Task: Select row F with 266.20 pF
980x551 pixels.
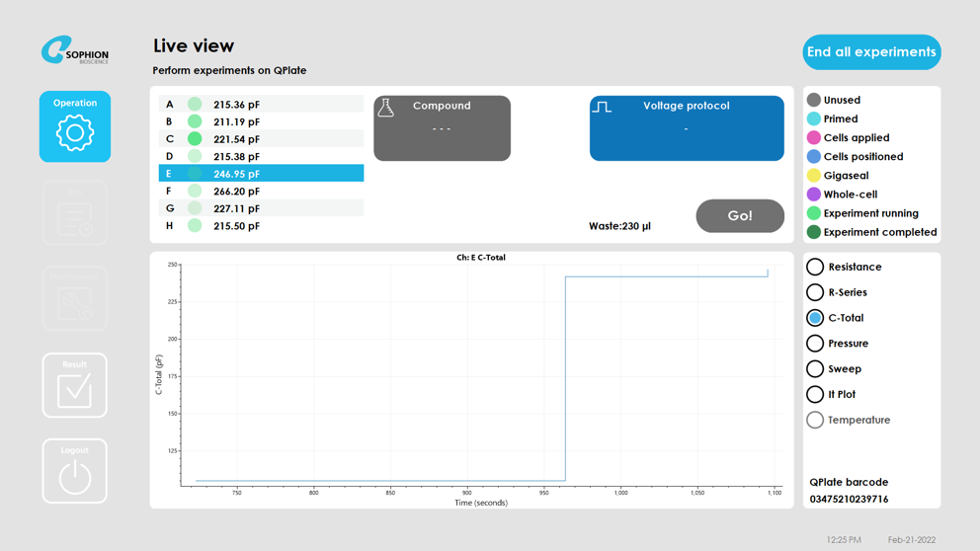Action: coord(261,192)
